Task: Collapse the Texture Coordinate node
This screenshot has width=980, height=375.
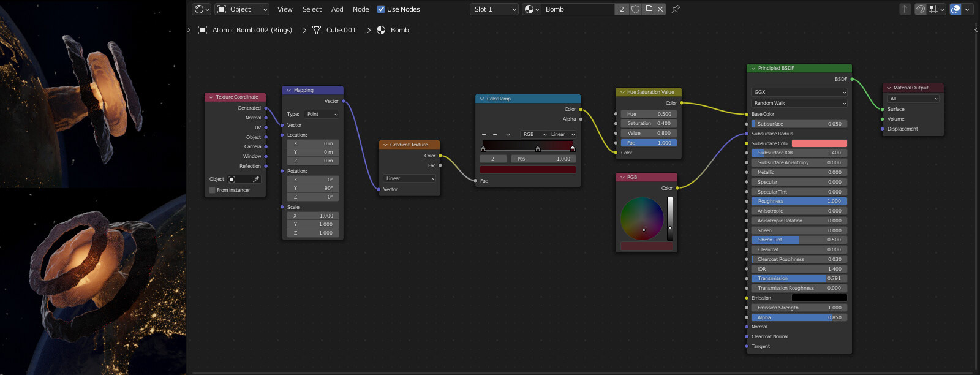Action: pos(211,97)
